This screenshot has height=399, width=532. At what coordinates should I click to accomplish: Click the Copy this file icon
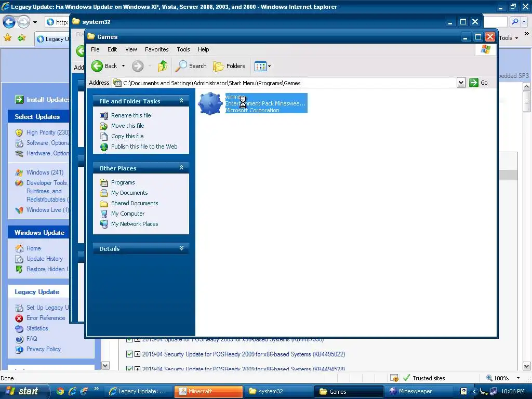pyautogui.click(x=104, y=137)
